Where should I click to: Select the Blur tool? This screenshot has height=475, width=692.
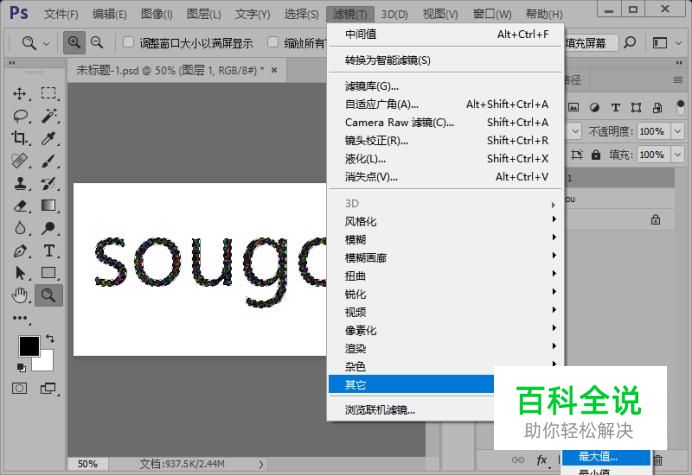point(19,228)
